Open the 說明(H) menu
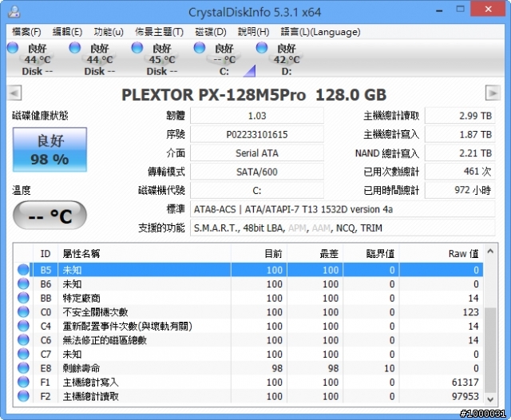The height and width of the screenshot is (420, 511). pos(253,32)
